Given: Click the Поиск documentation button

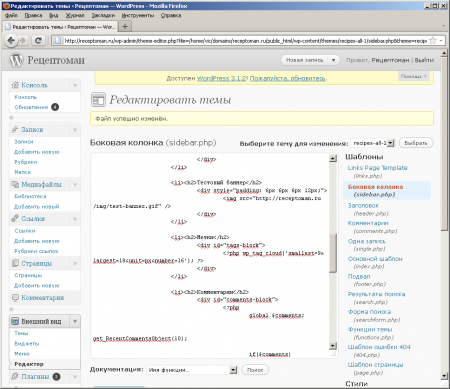Looking at the screenshot, I should 255,370.
